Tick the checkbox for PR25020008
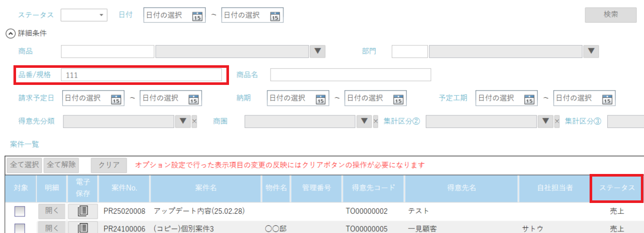The image size is (644, 233). tap(20, 211)
